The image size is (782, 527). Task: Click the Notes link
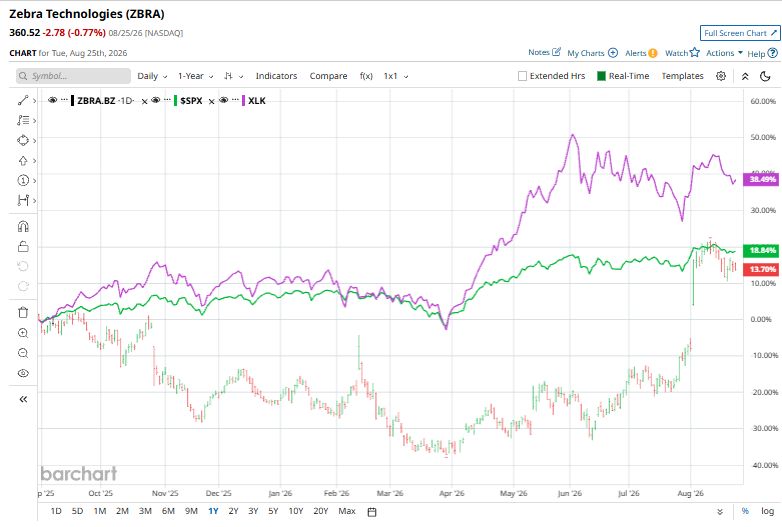[539, 52]
